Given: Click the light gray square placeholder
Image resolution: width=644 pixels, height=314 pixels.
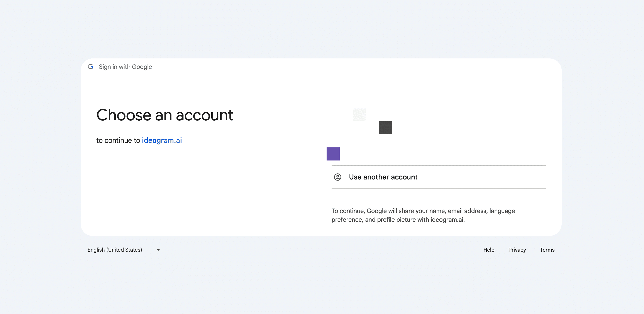Looking at the screenshot, I should pos(359,115).
